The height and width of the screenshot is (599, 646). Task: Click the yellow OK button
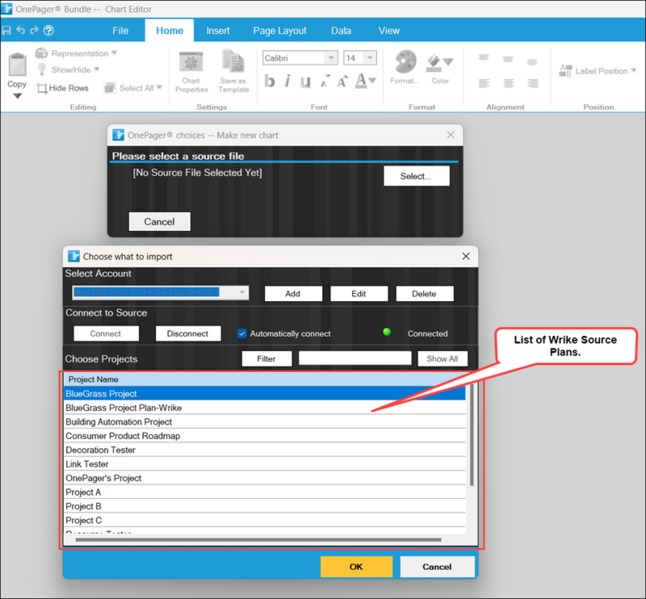click(x=356, y=566)
